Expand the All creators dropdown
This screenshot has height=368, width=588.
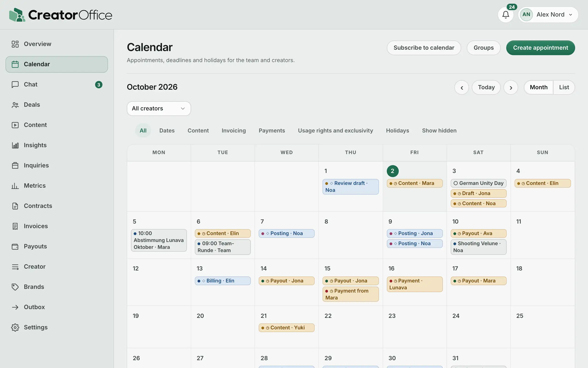(x=159, y=109)
